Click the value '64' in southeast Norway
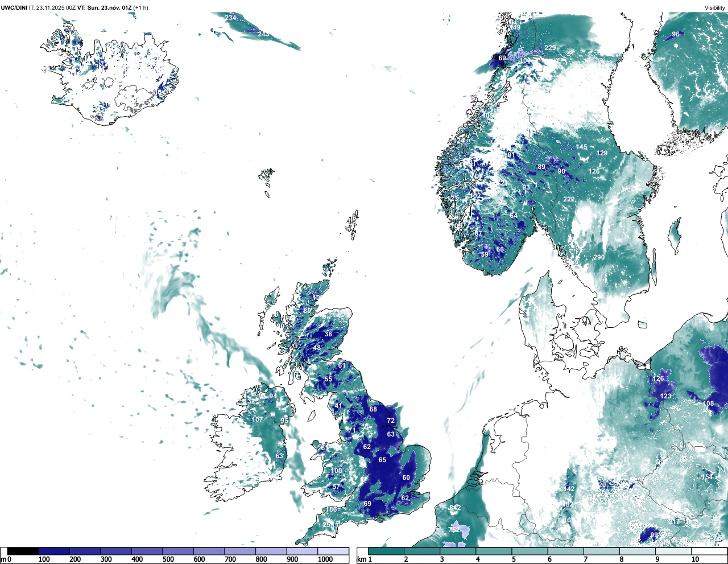Image resolution: width=728 pixels, height=564 pixels. pos(514,216)
